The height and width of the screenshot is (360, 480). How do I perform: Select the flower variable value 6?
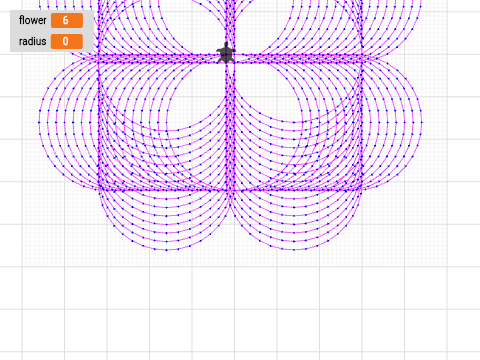(x=67, y=20)
